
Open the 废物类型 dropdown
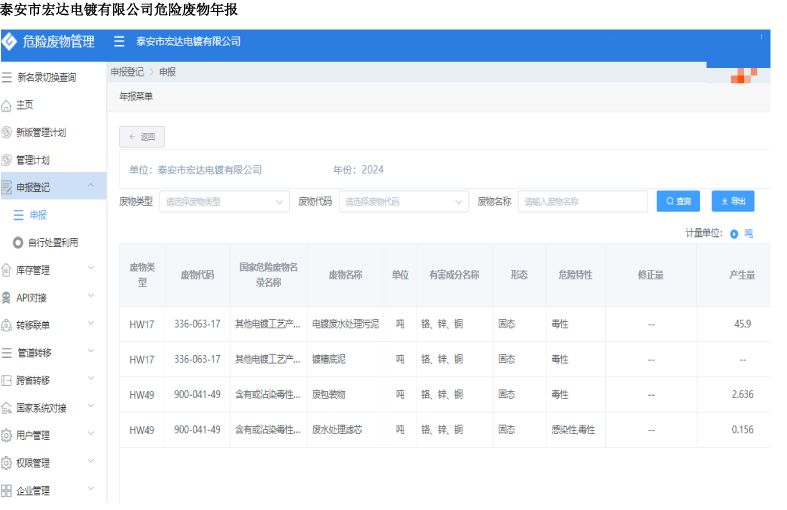(224, 202)
